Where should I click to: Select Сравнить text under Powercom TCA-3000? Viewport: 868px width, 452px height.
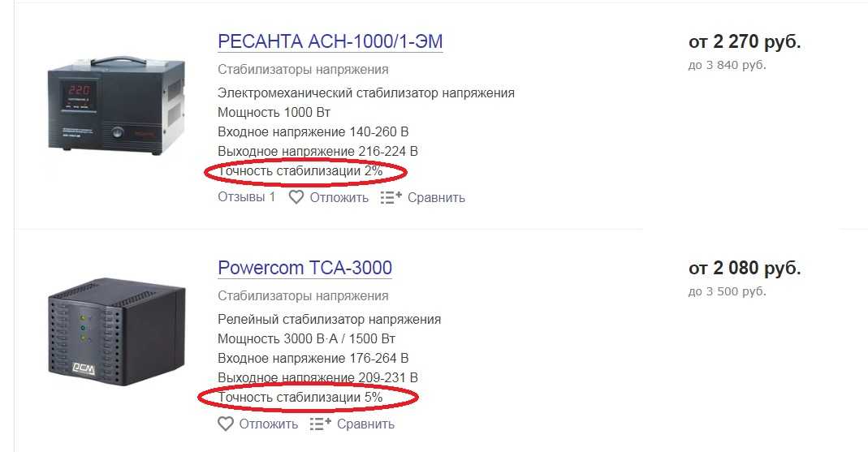click(x=365, y=424)
